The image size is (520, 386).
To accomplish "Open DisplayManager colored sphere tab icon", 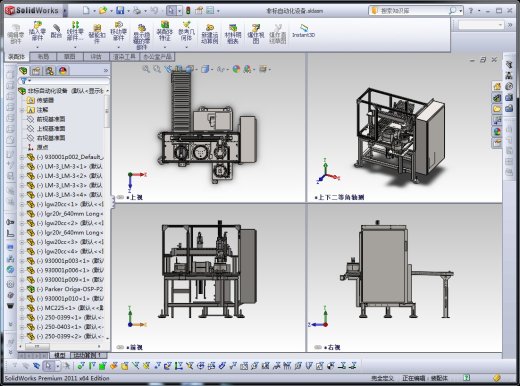I will pyautogui.click(x=63, y=71).
